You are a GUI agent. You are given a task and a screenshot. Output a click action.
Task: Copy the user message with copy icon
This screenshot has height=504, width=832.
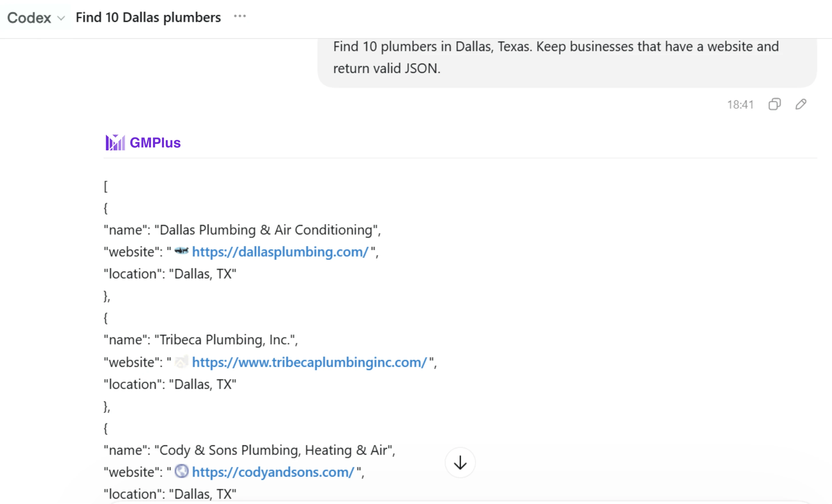pyautogui.click(x=774, y=104)
